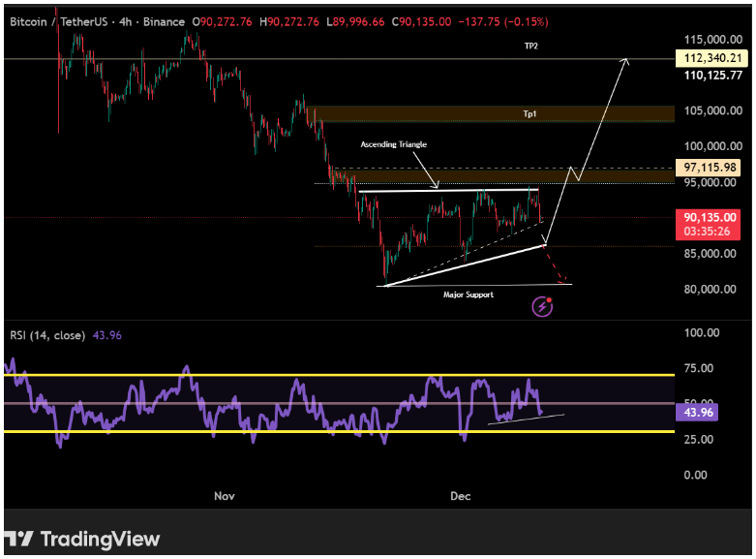Click the red dashed downward arrow tip

[564, 281]
